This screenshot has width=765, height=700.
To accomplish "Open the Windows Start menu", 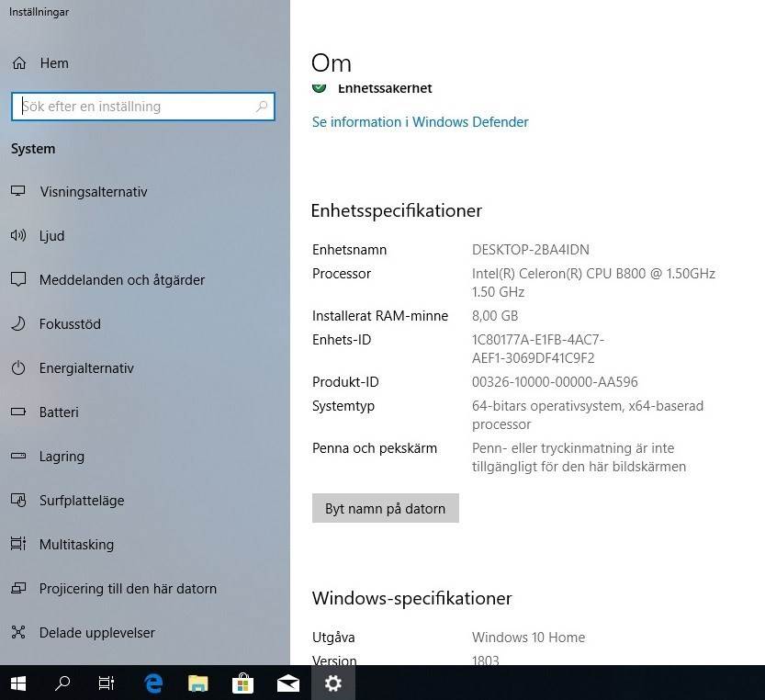I will 18,683.
